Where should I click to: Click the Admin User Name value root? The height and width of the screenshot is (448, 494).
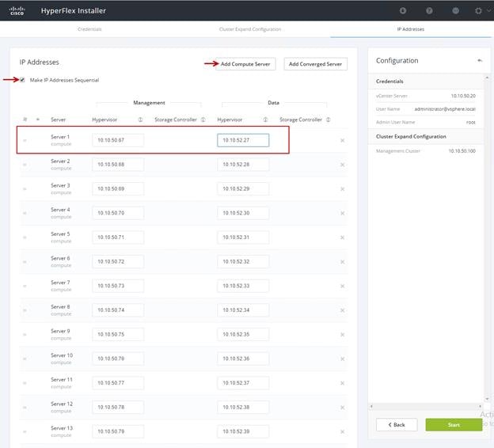pyautogui.click(x=471, y=122)
